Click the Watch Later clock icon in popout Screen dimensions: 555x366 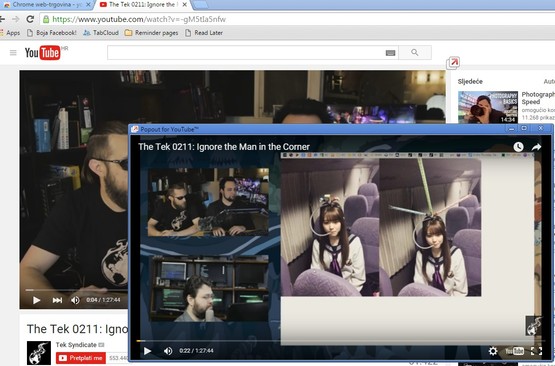519,147
